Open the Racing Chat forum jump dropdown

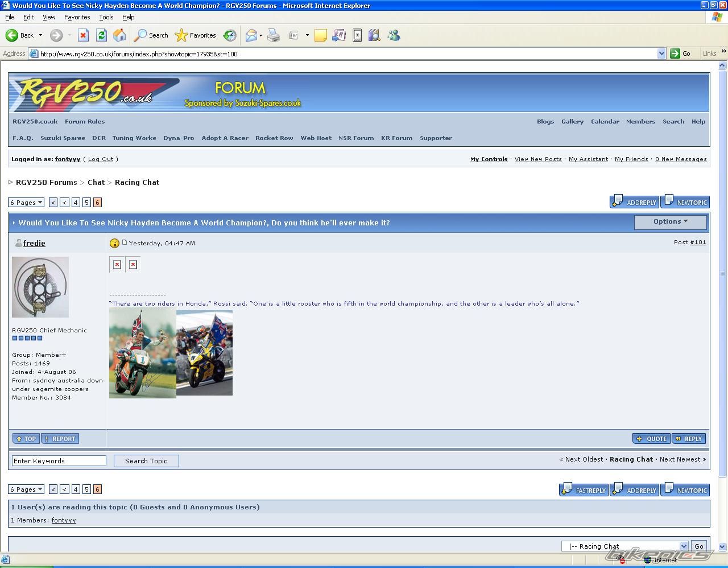point(624,546)
